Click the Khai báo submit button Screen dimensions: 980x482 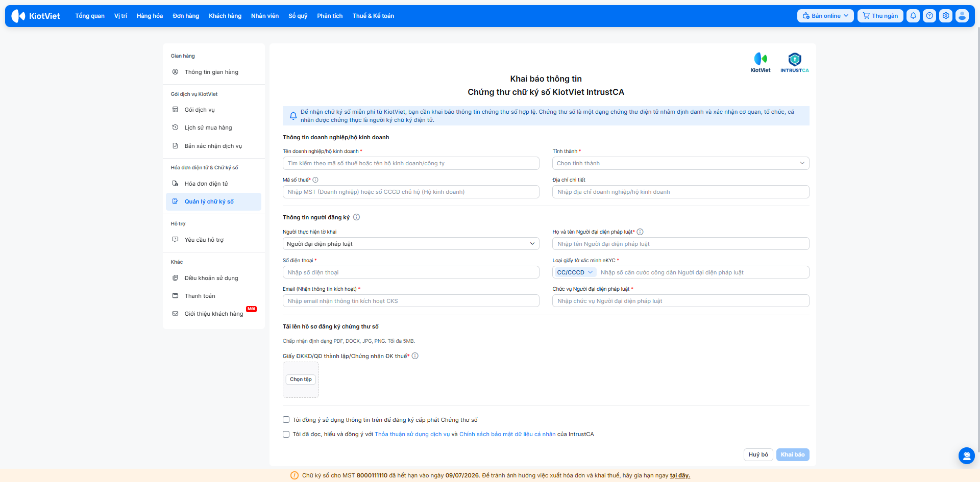pos(793,454)
